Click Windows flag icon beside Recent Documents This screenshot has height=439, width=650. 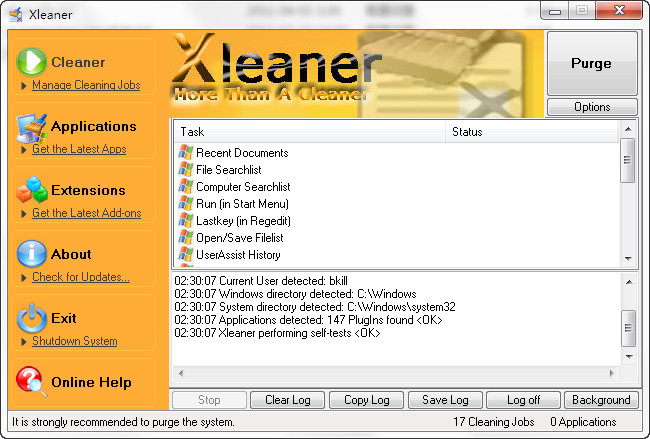tap(185, 153)
